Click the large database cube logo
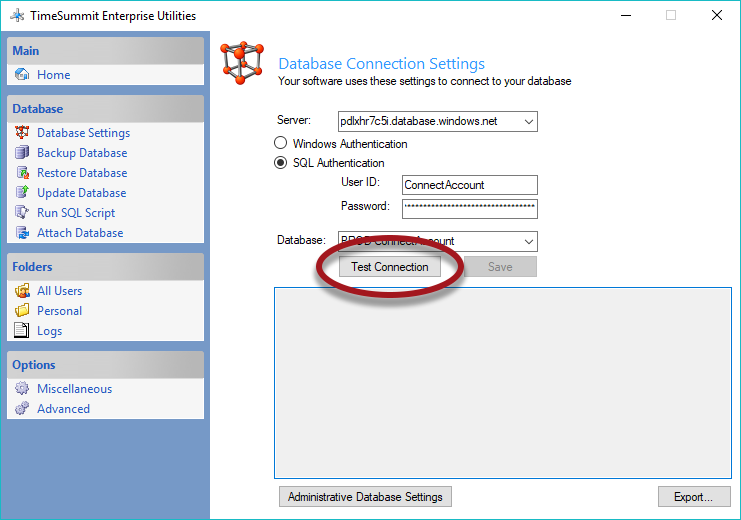741x520 pixels. 242,63
